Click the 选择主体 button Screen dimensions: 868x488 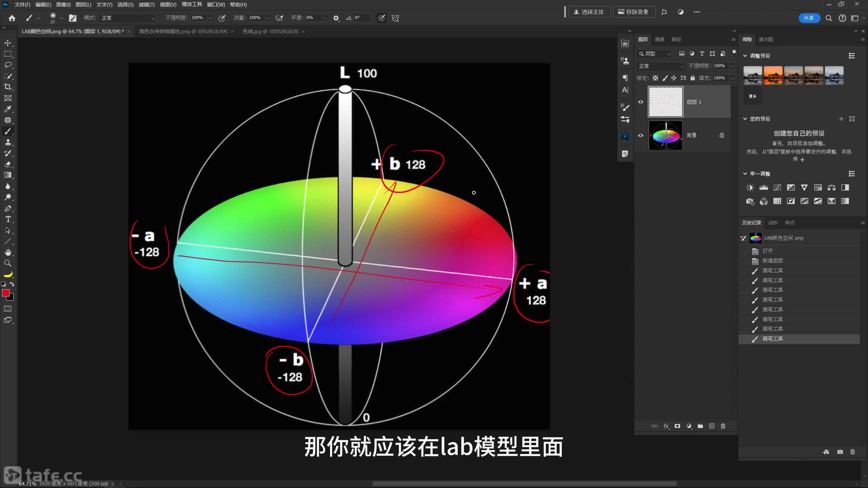589,12
